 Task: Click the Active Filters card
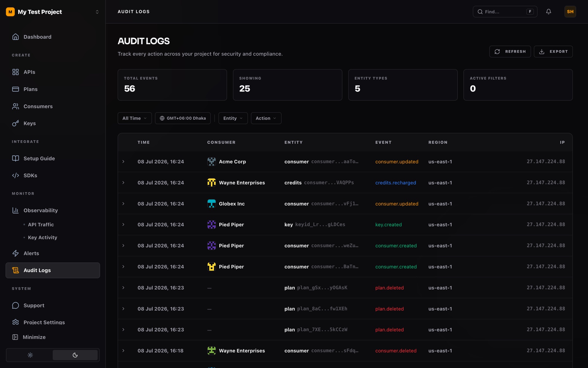[x=518, y=85]
